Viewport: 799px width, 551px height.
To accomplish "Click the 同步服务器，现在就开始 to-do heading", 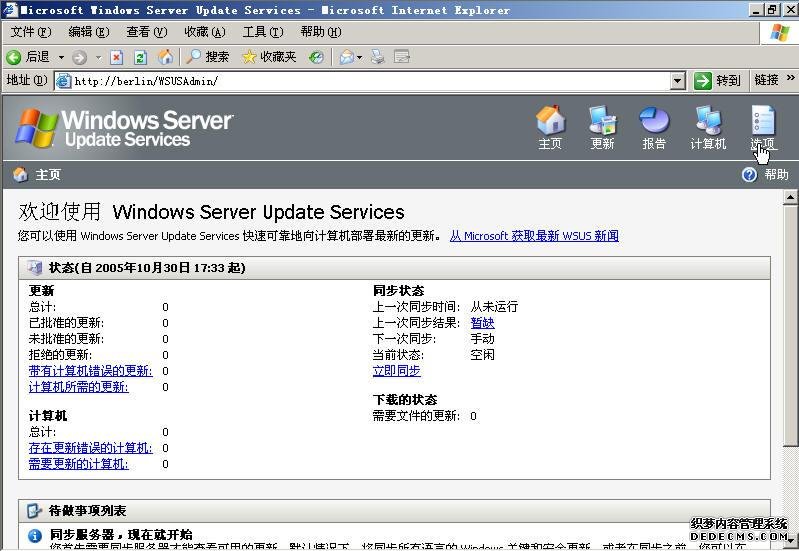I will pyautogui.click(x=121, y=535).
